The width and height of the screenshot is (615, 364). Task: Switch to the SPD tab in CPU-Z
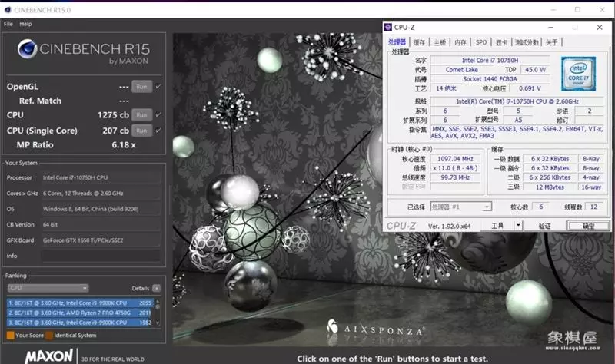pos(480,42)
